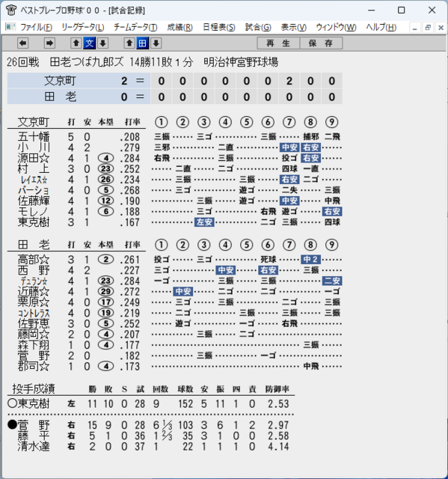
Task: Click the 保存 save button
Action: pyautogui.click(x=321, y=43)
